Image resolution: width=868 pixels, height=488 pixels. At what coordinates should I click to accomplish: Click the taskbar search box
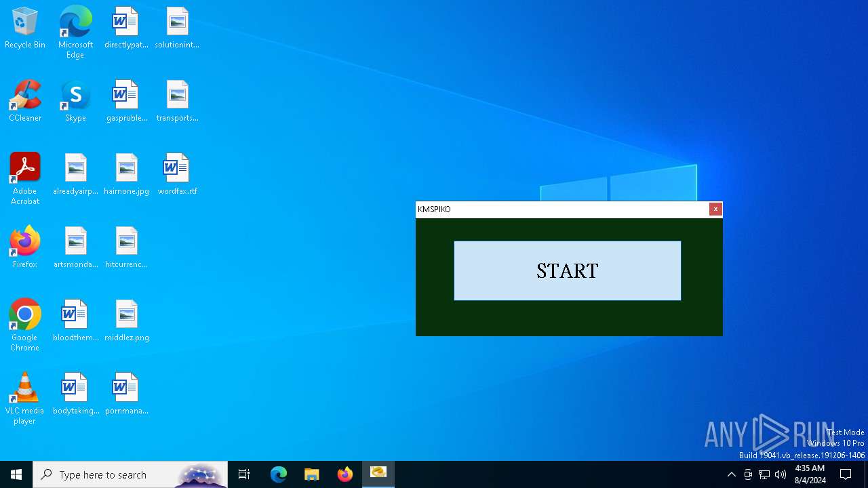(130, 474)
